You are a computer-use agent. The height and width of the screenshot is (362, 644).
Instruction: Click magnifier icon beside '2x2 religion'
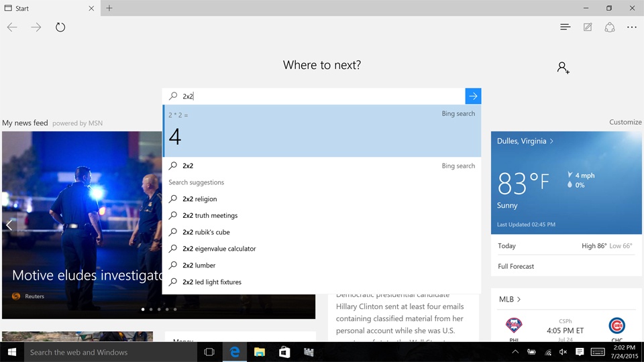coord(173,198)
